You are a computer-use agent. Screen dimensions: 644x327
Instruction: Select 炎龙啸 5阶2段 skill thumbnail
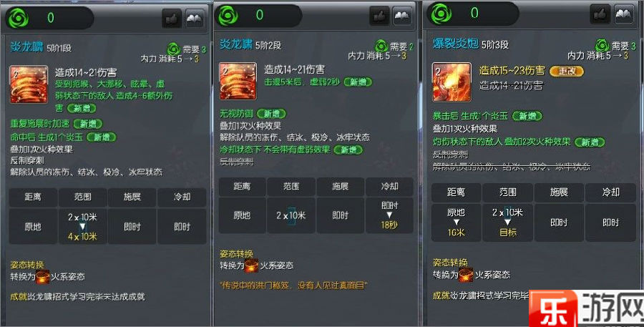238,81
